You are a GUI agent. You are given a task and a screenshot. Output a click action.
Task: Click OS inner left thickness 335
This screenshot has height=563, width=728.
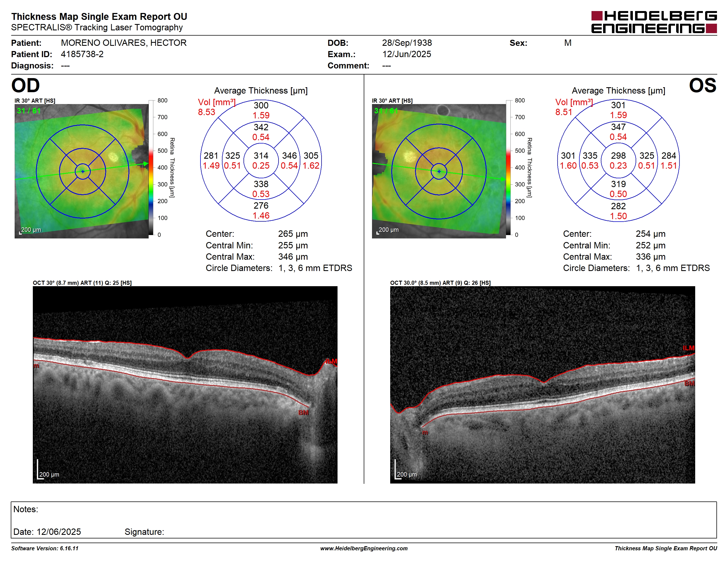click(590, 155)
